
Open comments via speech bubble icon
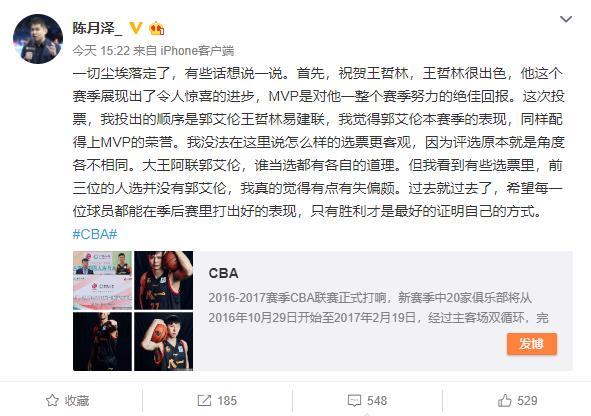tap(354, 401)
